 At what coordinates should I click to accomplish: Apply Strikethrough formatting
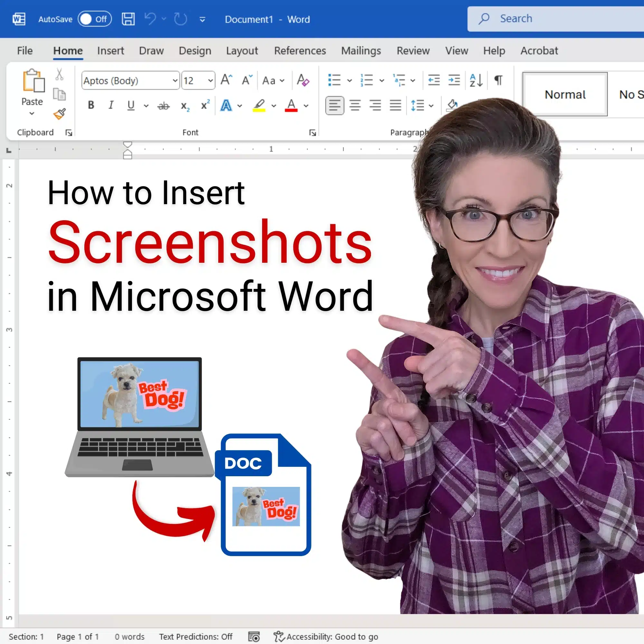pos(163,106)
